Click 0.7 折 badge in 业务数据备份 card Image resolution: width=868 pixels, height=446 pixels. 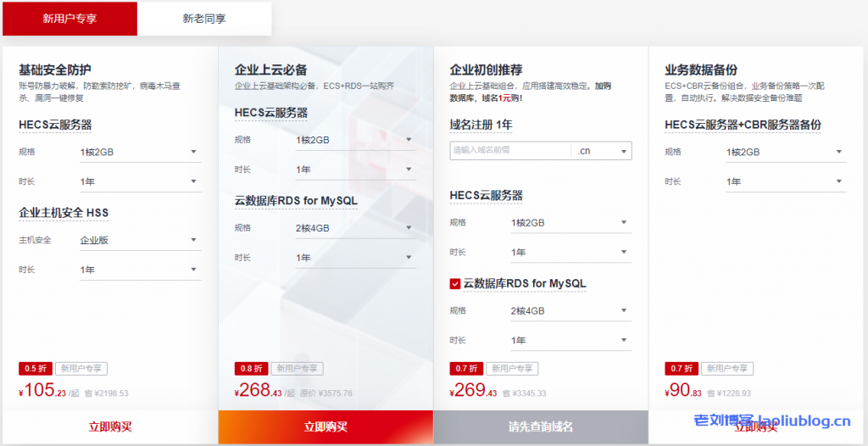[x=682, y=369]
